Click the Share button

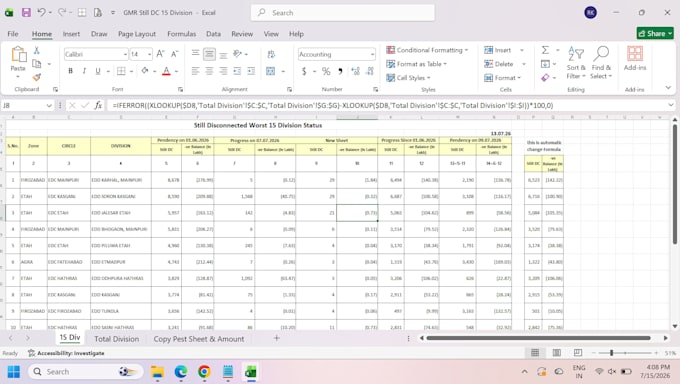click(x=655, y=33)
